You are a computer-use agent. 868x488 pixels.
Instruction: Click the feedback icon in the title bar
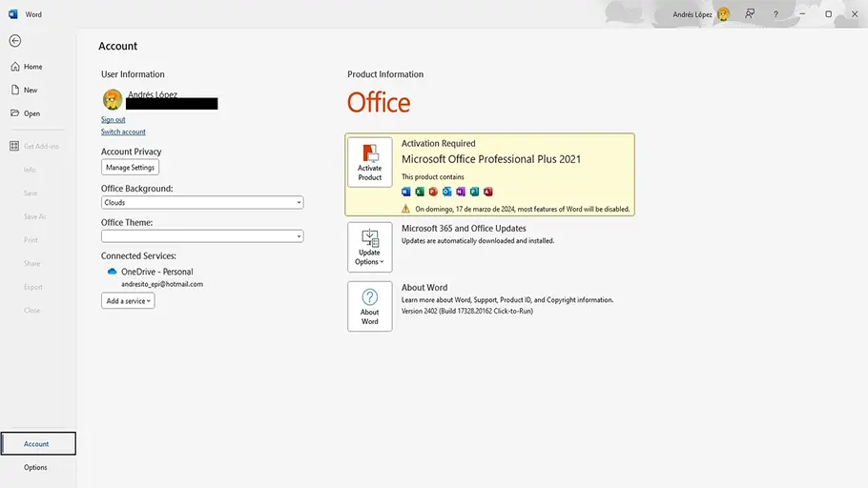pos(750,14)
